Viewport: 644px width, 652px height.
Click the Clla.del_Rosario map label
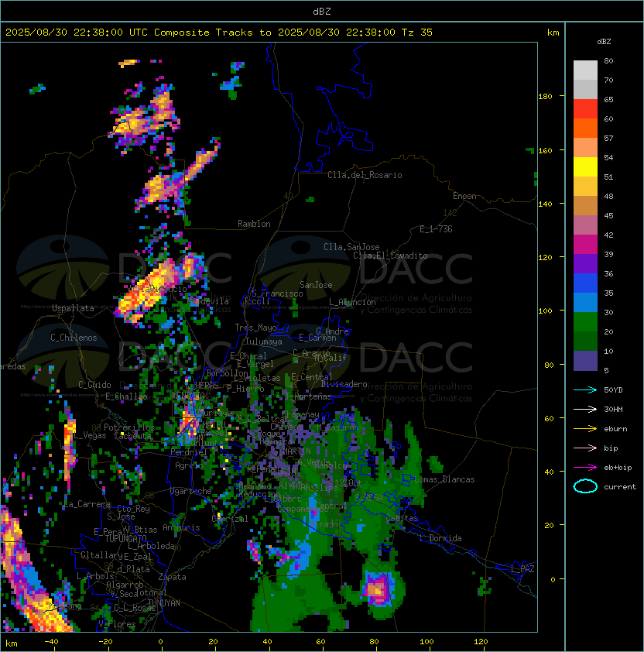[365, 175]
